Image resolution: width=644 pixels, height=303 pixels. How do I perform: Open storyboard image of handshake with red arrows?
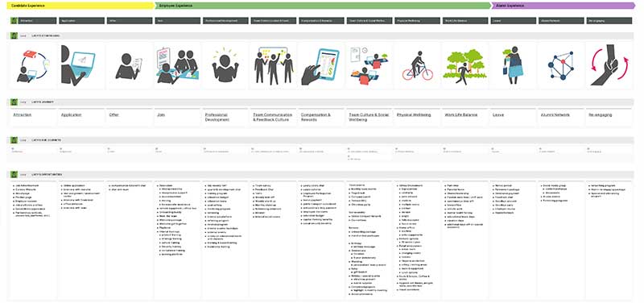609,66
